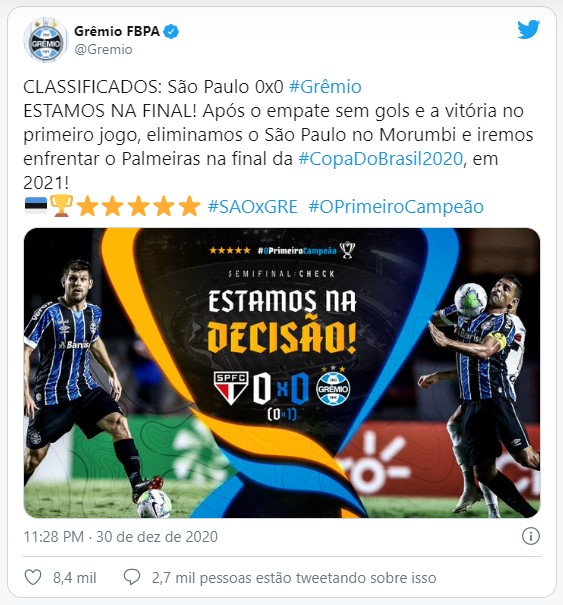
Task: Open the #Grêmio hashtag
Action: [325, 86]
